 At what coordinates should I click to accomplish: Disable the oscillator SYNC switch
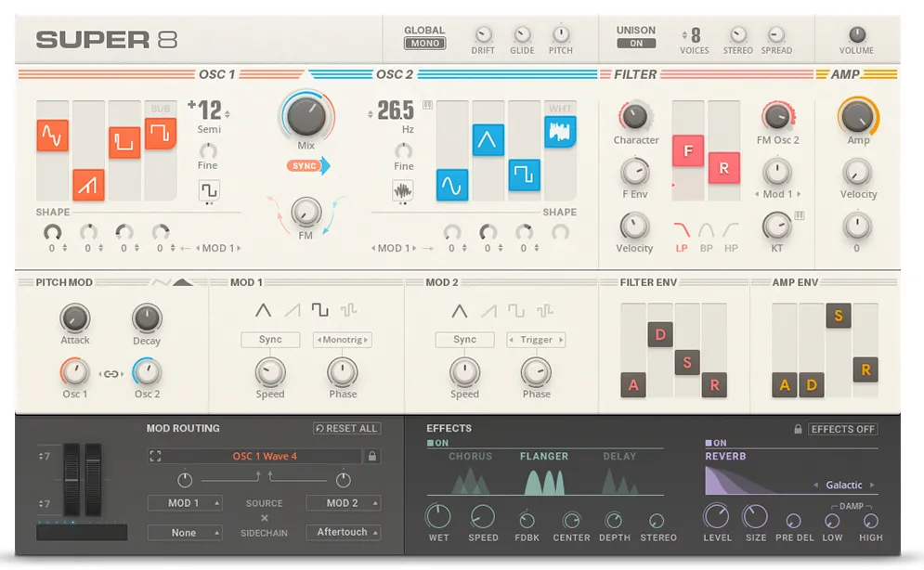coord(307,166)
